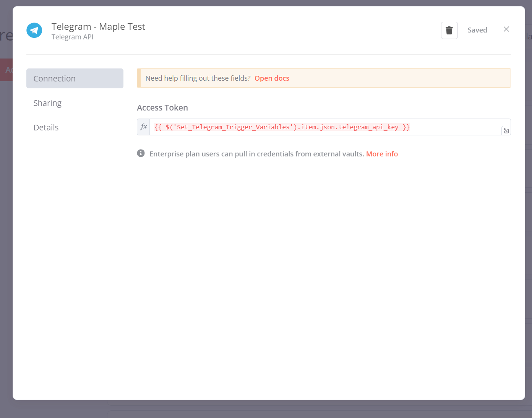532x418 pixels.
Task: Select the Connection tab
Action: point(75,78)
